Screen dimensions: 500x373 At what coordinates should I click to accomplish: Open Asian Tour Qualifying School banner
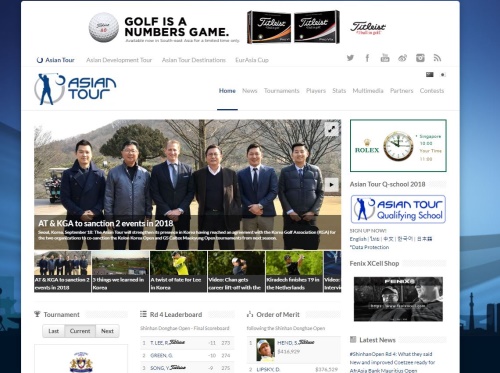(398, 209)
